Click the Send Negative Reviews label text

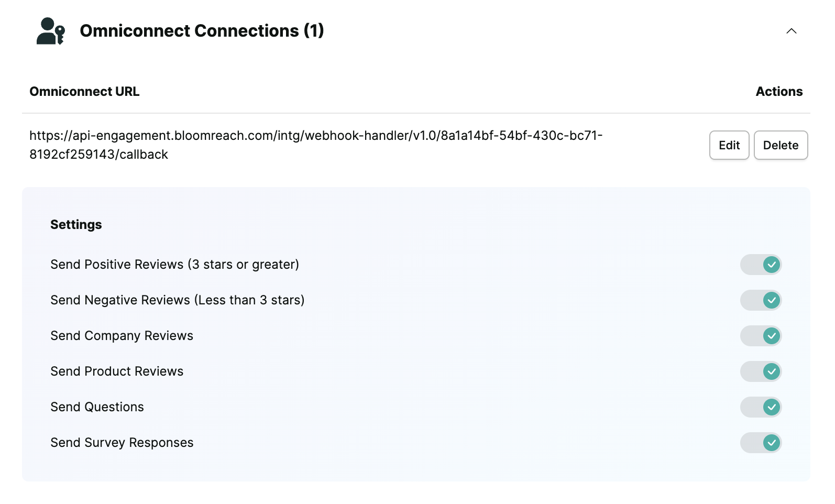pyautogui.click(x=178, y=300)
